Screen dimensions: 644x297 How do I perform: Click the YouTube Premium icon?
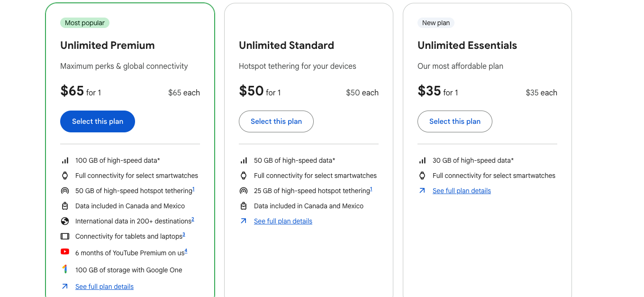tap(65, 252)
